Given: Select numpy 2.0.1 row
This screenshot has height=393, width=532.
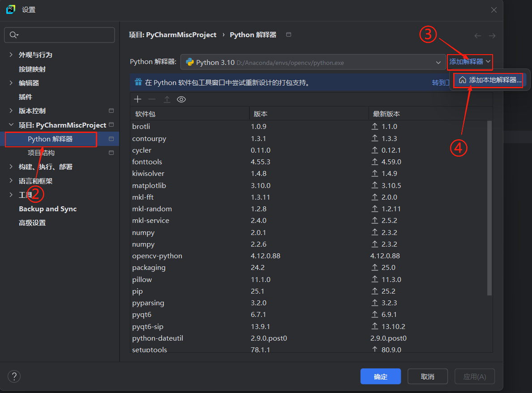Looking at the screenshot, I should click(309, 232).
